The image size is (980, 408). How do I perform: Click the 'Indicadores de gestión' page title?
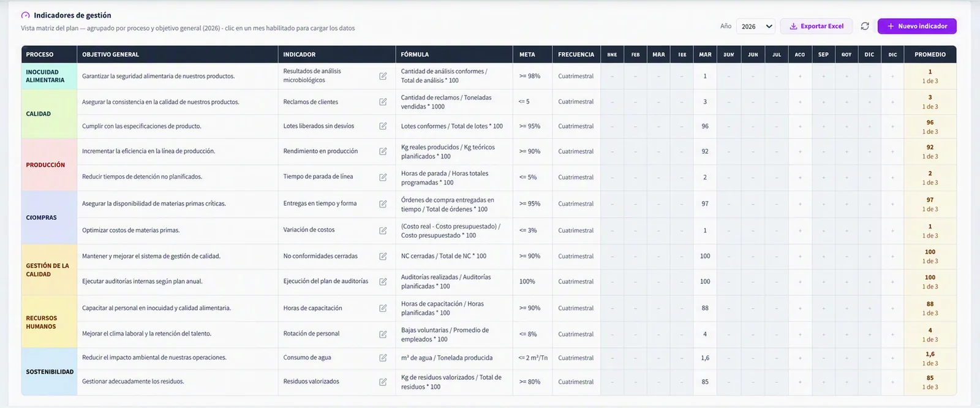(72, 15)
